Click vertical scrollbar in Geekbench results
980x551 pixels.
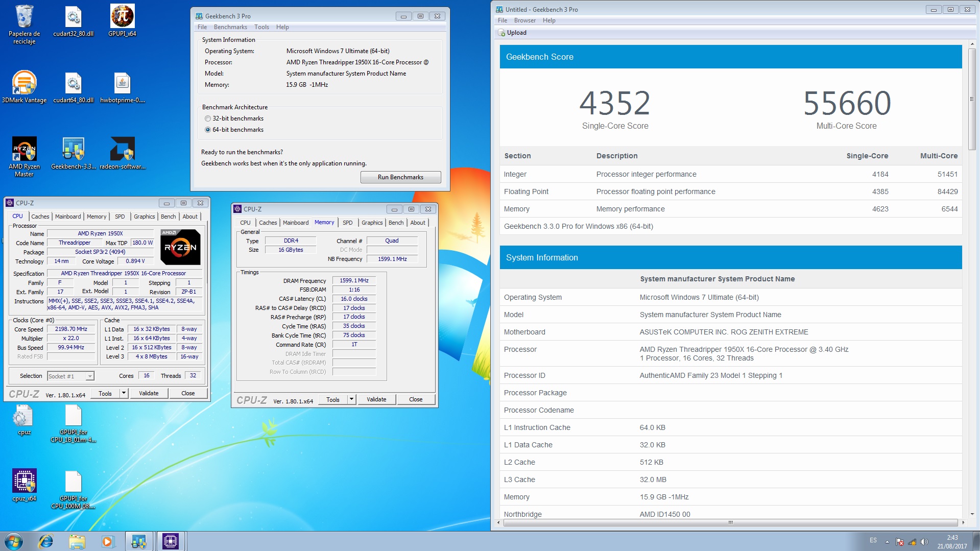pyautogui.click(x=972, y=99)
